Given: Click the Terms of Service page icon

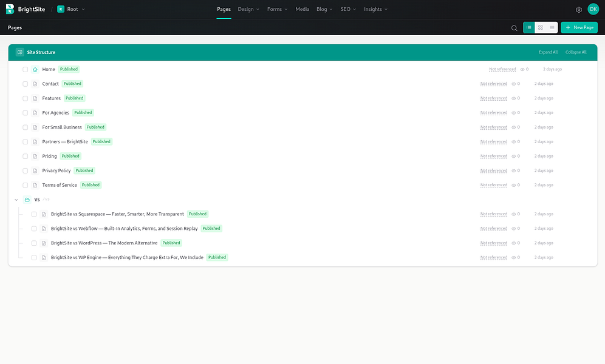Looking at the screenshot, I should pos(35,185).
